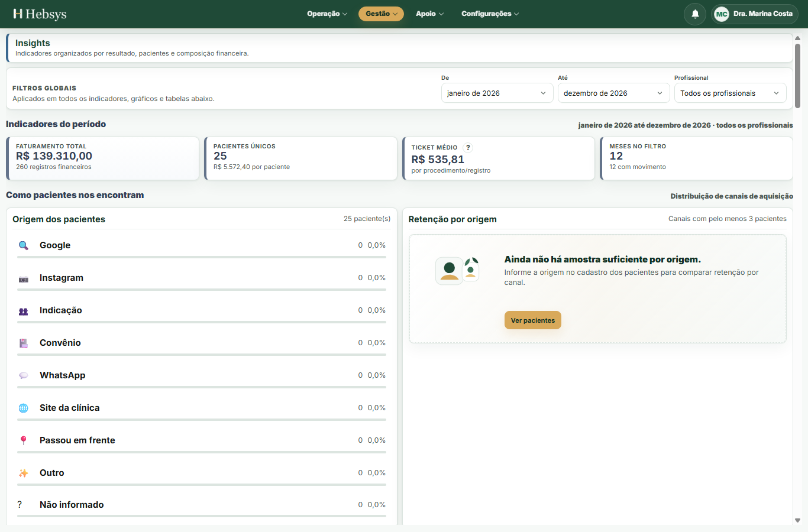Click the 'Site da clínica' label
Viewport: 808px width, 532px height.
(x=70, y=408)
